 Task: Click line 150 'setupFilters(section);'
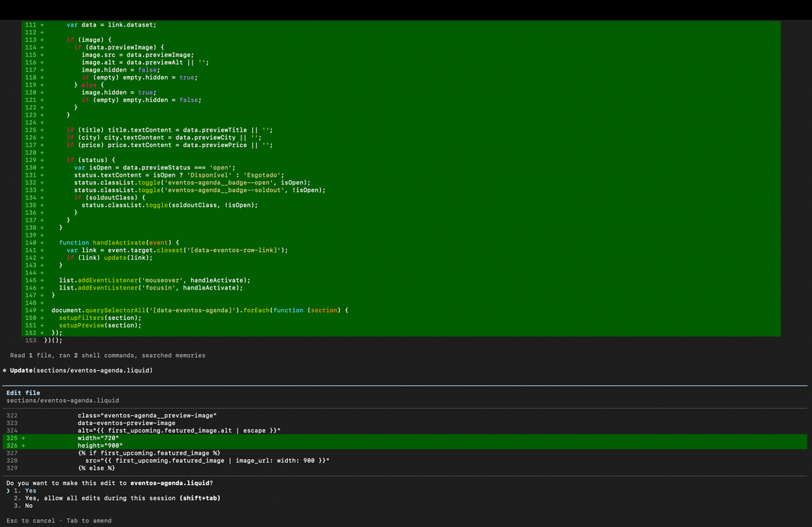pos(100,318)
